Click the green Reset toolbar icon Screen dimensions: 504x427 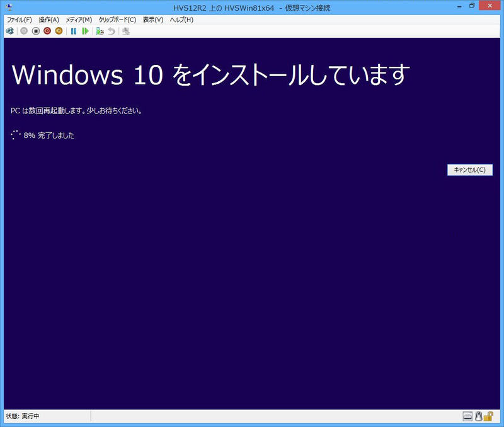[x=85, y=31]
